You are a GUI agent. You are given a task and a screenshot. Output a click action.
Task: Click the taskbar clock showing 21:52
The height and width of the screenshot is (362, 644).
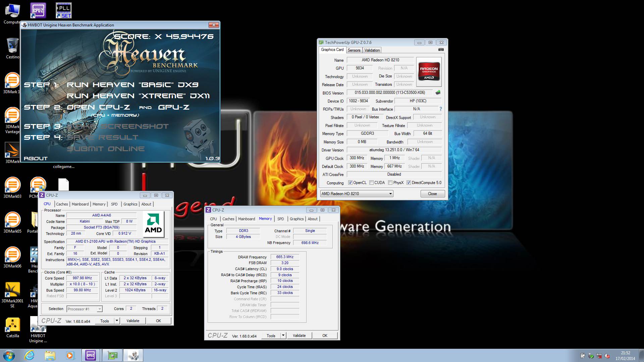[x=625, y=356]
